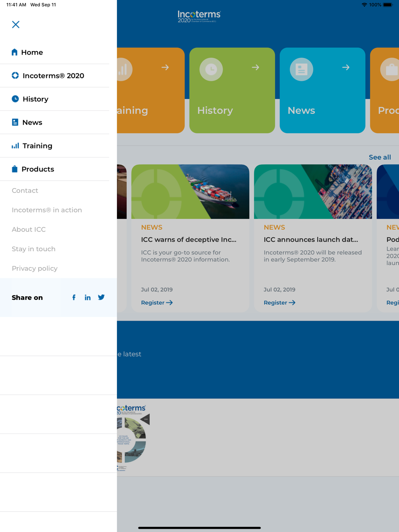Open Incoterms® 2020 menu item
Image resolution: width=399 pixels, height=532 pixels.
(55, 76)
